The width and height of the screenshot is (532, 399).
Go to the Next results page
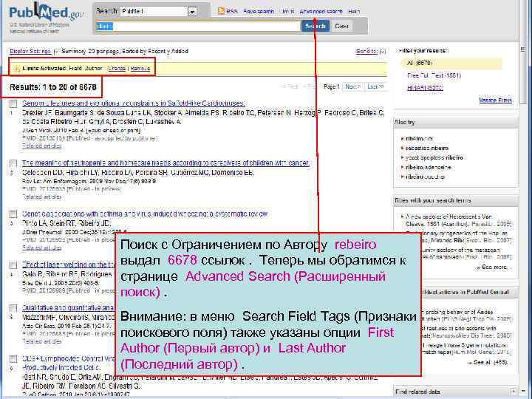353,87
